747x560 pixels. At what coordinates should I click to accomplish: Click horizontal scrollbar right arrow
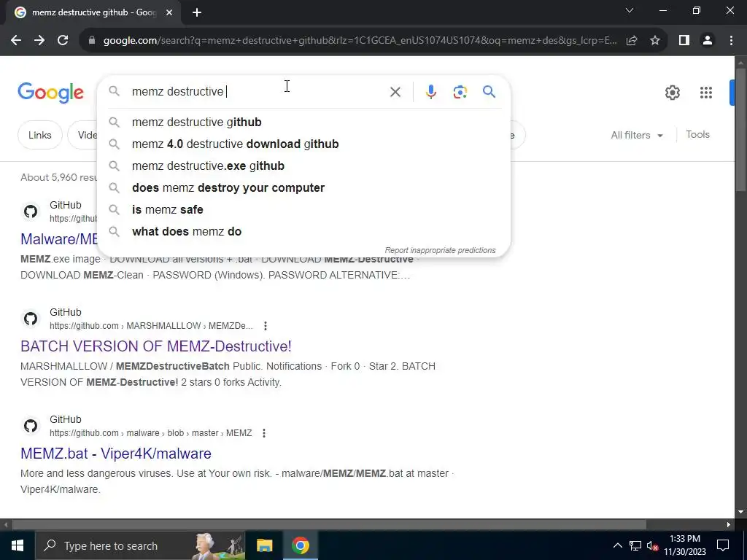[729, 525]
